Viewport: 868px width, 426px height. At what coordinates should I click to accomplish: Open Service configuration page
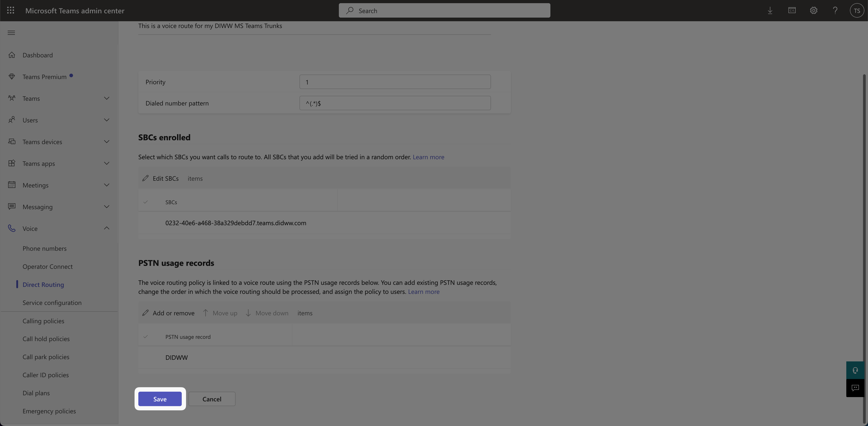click(52, 302)
